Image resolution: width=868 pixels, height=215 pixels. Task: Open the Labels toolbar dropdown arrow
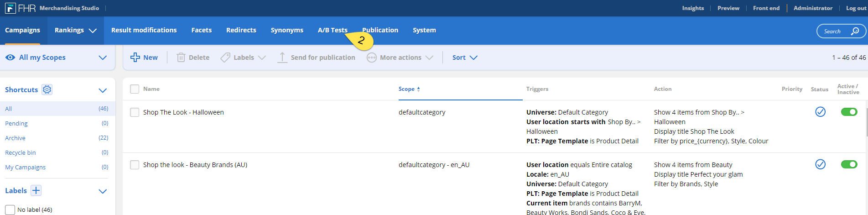click(262, 58)
